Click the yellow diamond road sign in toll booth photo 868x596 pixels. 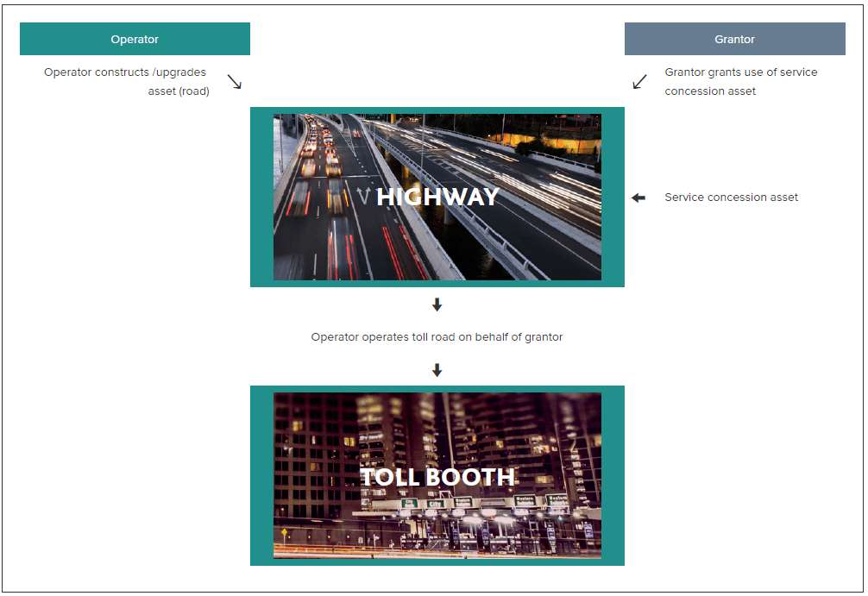click(284, 532)
